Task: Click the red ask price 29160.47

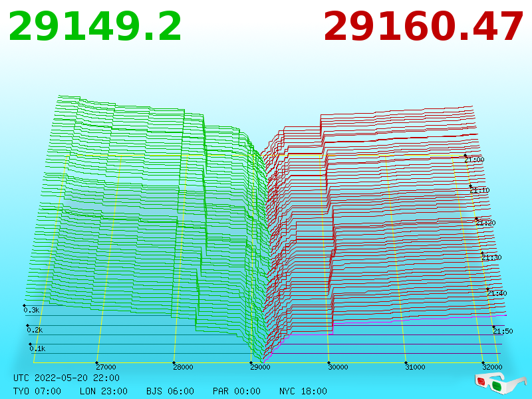Action: coord(424,27)
